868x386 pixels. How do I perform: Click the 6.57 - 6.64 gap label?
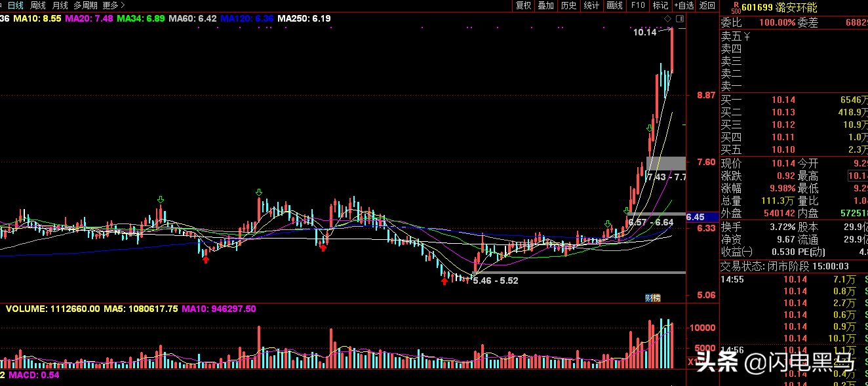(650, 223)
